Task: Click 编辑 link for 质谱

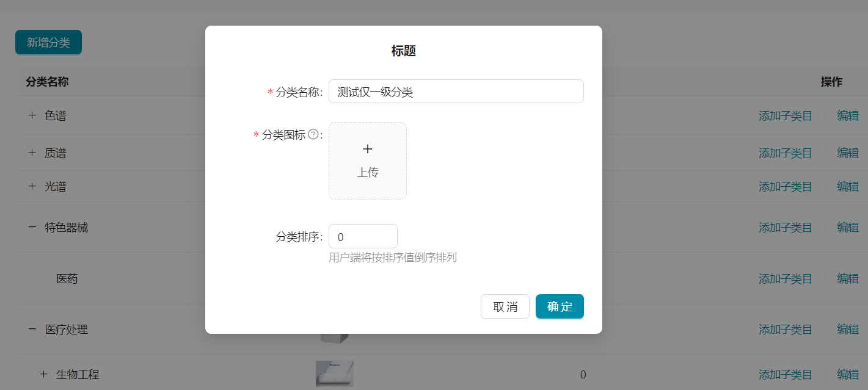Action: [848, 153]
